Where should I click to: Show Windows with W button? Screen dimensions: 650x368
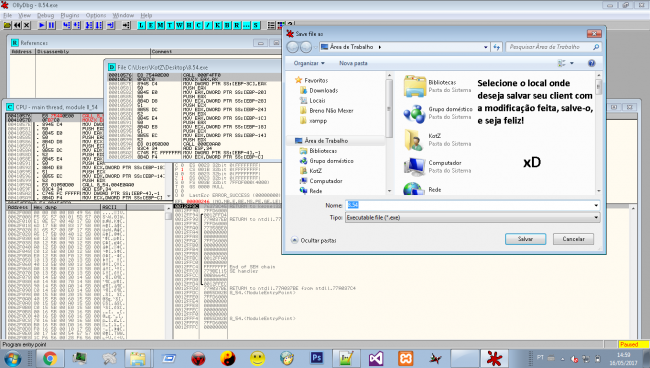click(x=179, y=25)
